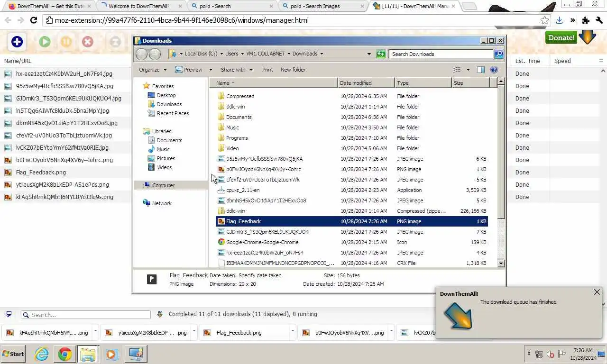Image resolution: width=607 pixels, height=364 pixels.
Task: Select Downloads under Favorites
Action: tap(169, 104)
